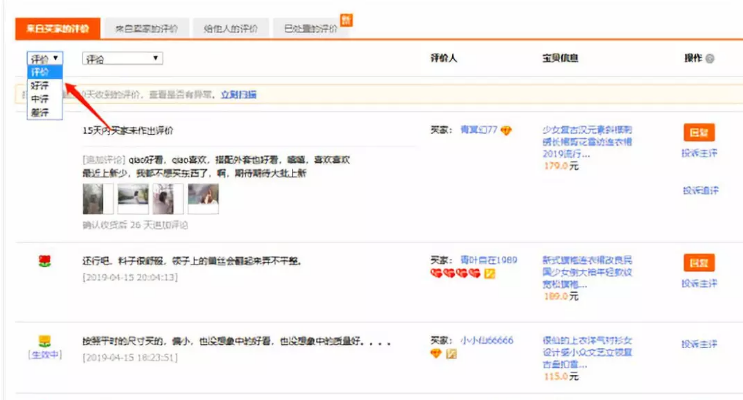Viewport: 743px width, 400px height.
Task: Open the fourth review photo thumbnail
Action: click(203, 199)
